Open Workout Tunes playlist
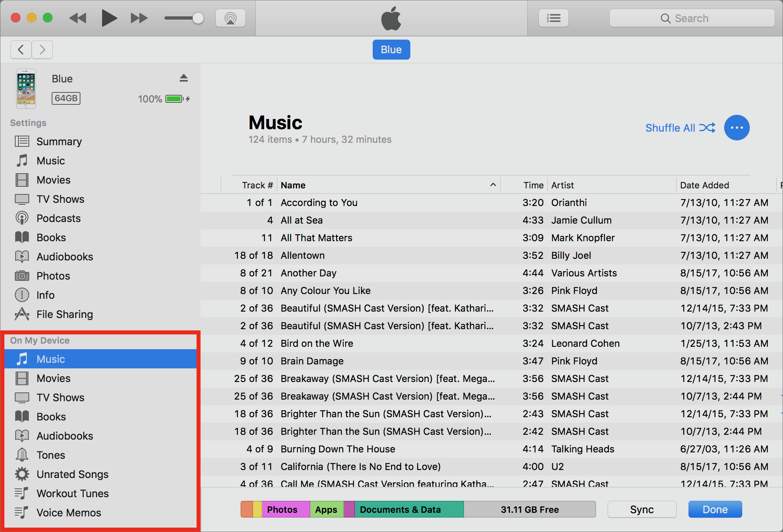 point(72,493)
